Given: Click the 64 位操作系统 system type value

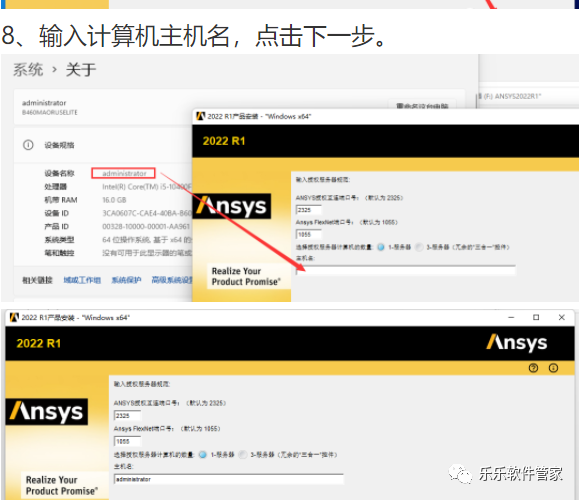Looking at the screenshot, I should pos(147,240).
